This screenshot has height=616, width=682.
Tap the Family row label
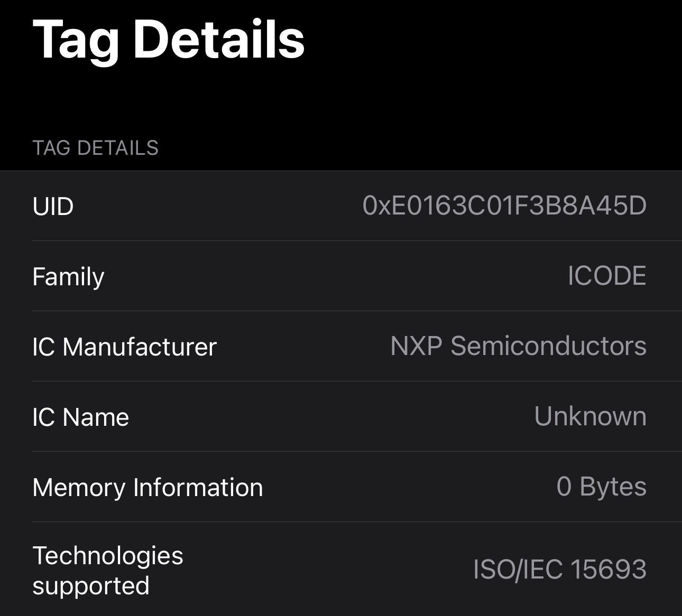pos(68,276)
